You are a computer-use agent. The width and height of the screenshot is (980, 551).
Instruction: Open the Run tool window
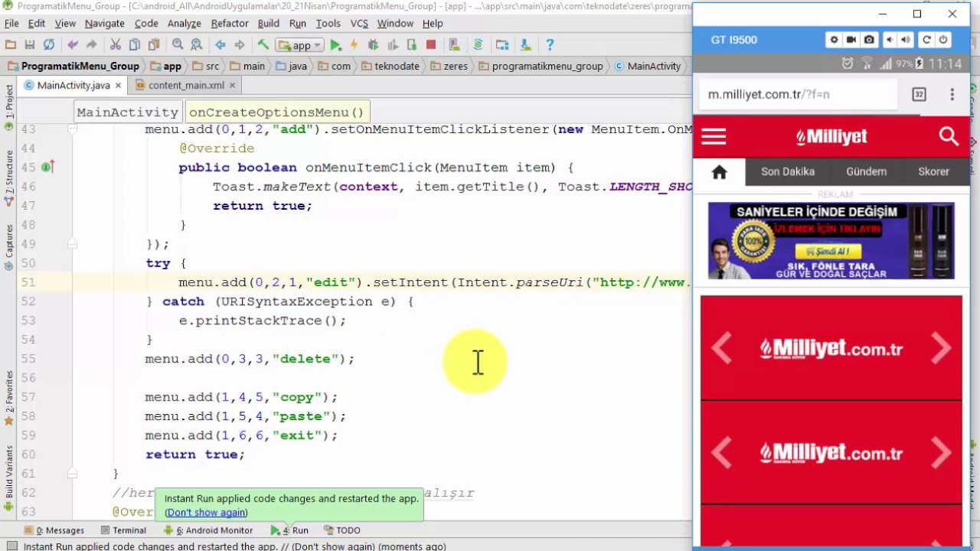click(289, 530)
